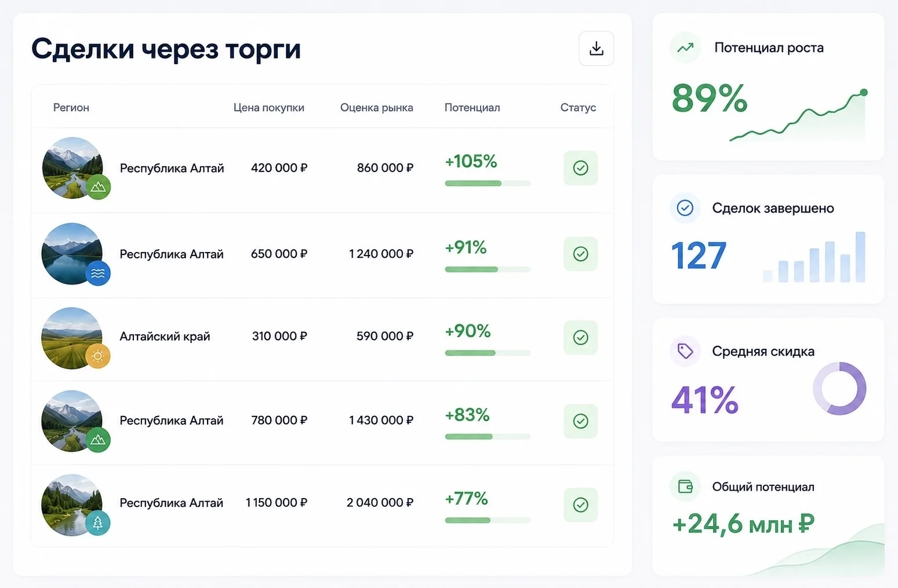
Task: Click progress bar under +91%
Action: tap(488, 269)
